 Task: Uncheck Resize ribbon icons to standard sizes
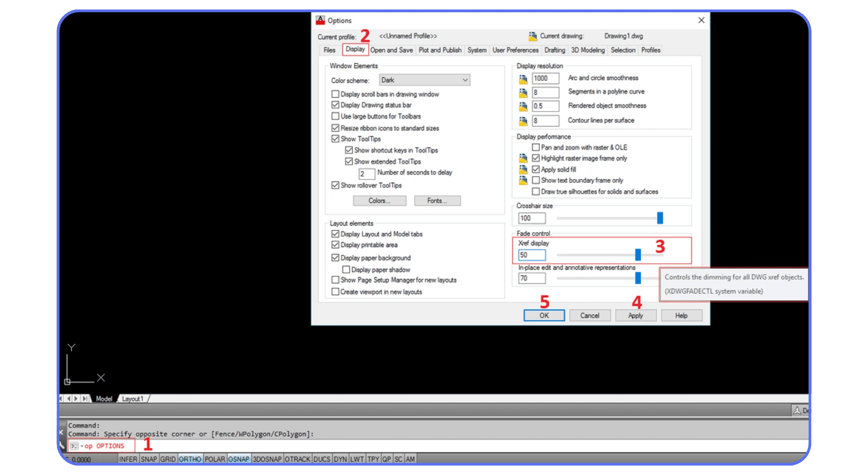pyautogui.click(x=335, y=128)
